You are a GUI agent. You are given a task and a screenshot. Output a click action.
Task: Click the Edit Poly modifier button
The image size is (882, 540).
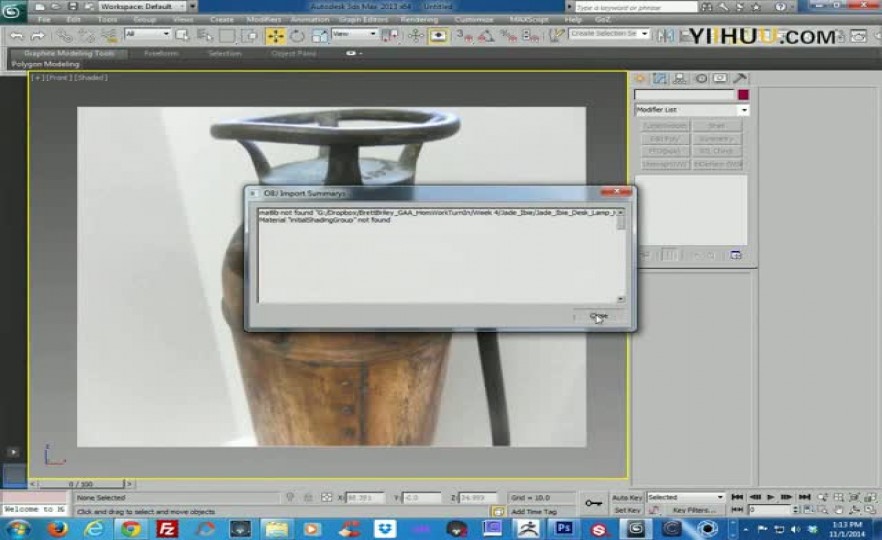click(x=665, y=138)
